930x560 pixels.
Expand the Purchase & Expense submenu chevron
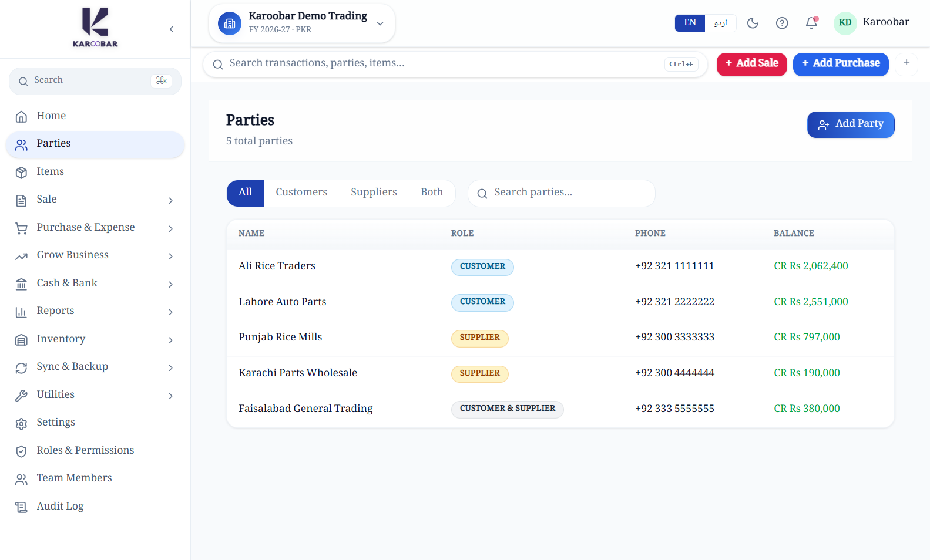171,228
